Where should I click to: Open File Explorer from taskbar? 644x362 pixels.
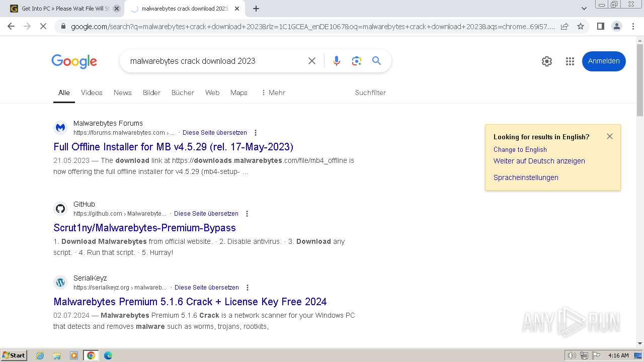[57, 355]
